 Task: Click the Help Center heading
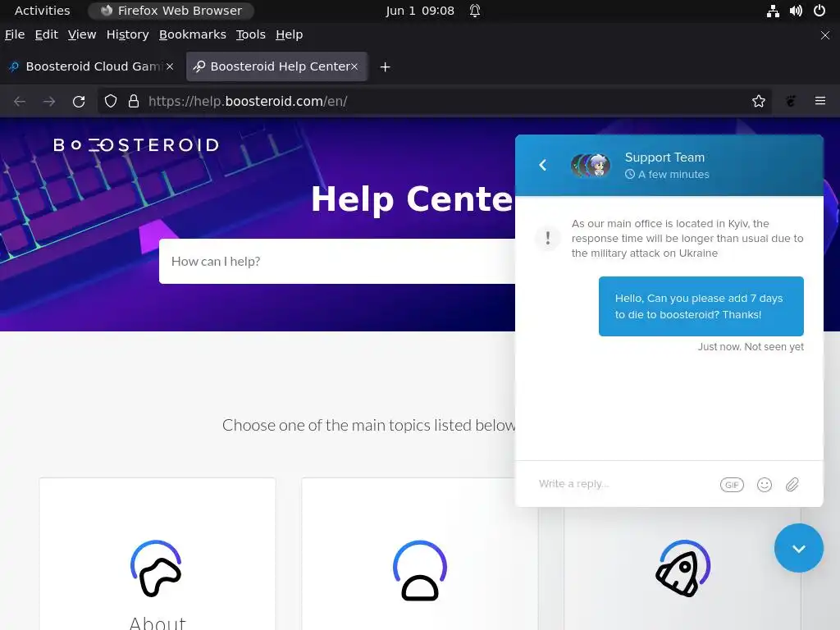tap(413, 199)
